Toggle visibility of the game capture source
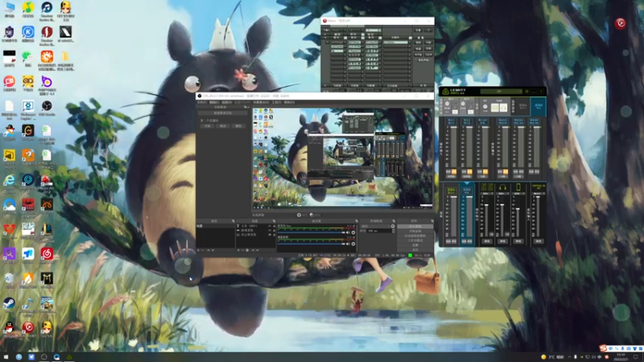This screenshot has width=644, height=362. tap(270, 230)
